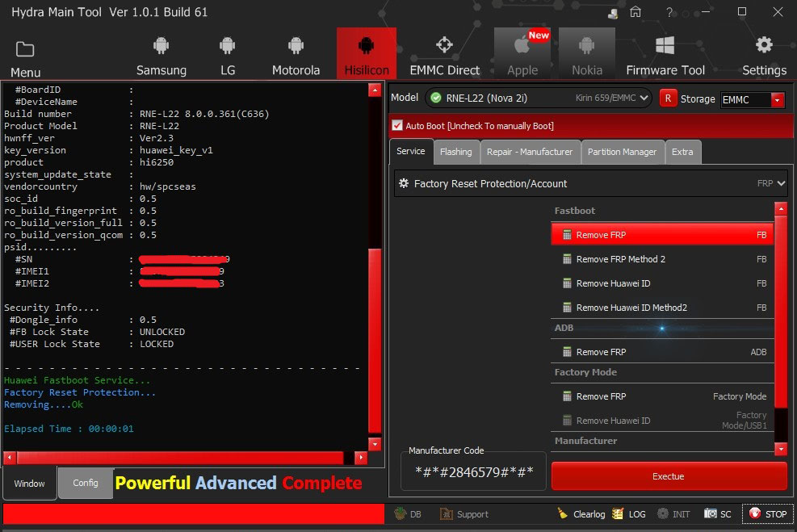Click the red R refresh button

668,98
